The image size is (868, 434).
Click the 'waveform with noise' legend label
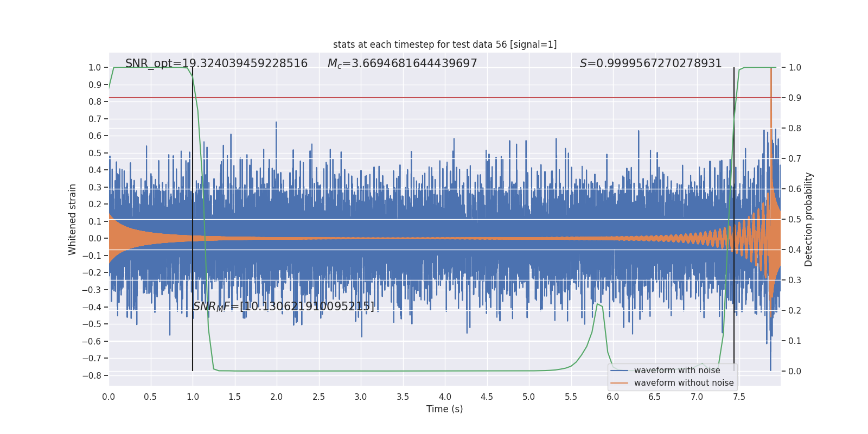[677, 371]
